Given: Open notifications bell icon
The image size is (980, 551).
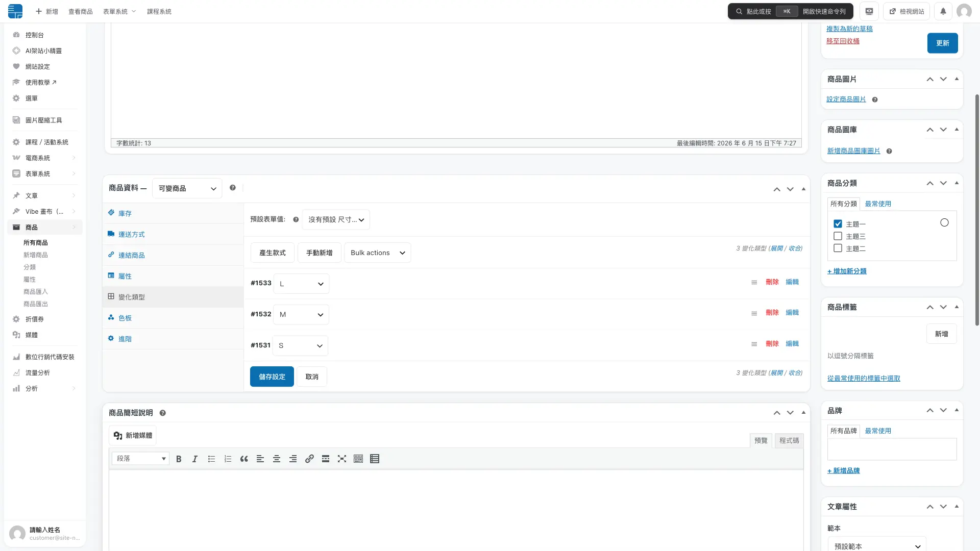Looking at the screenshot, I should (x=943, y=11).
